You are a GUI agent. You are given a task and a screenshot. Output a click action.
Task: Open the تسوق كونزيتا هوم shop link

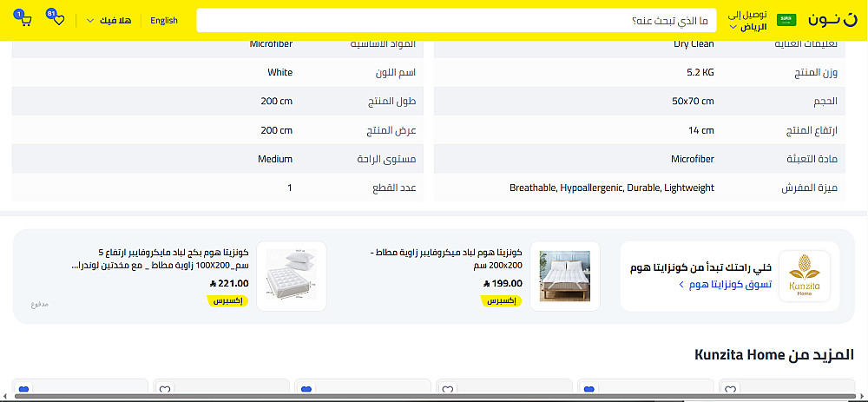pos(725,285)
